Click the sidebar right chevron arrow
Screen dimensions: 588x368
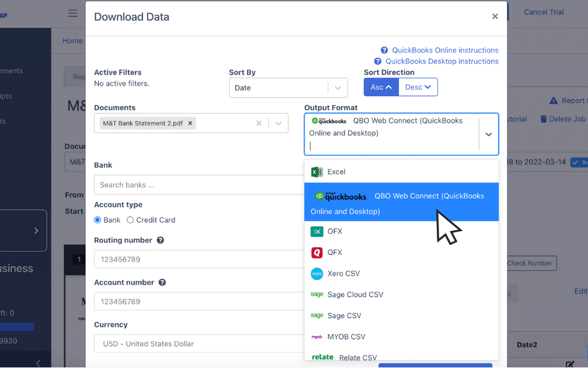tap(36, 230)
